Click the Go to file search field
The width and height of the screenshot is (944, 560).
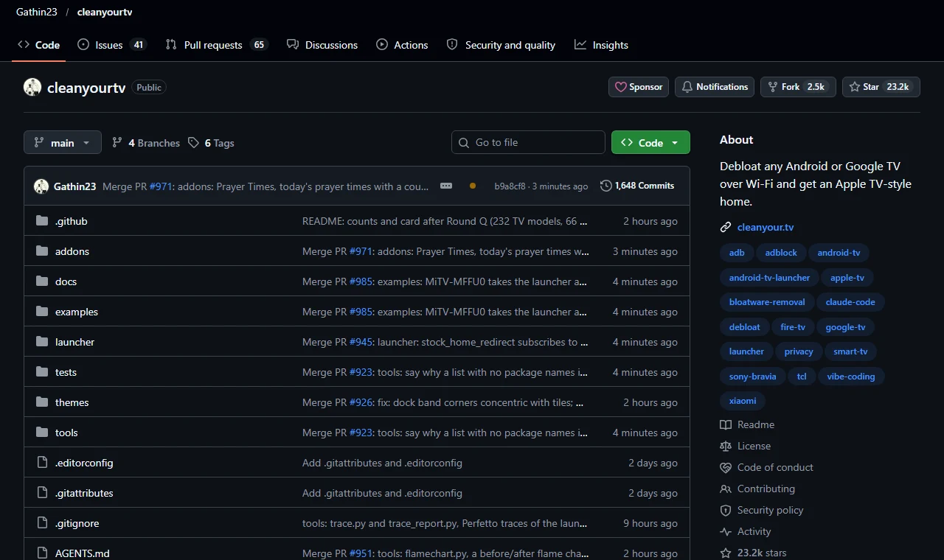click(x=528, y=142)
